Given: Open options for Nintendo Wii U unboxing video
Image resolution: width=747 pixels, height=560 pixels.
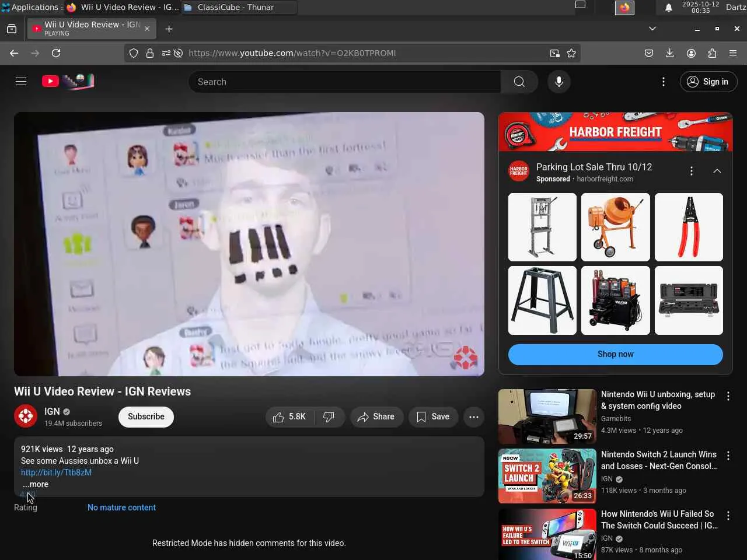Looking at the screenshot, I should point(728,396).
